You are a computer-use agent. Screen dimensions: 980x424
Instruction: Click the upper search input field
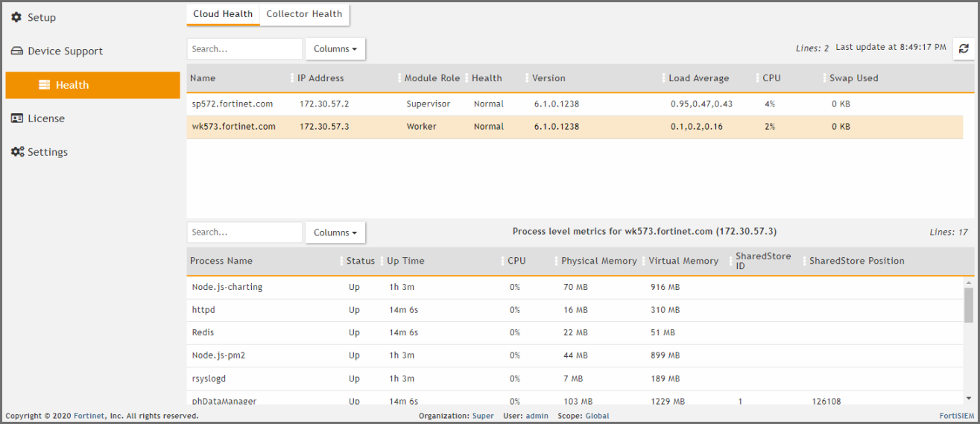tap(244, 49)
